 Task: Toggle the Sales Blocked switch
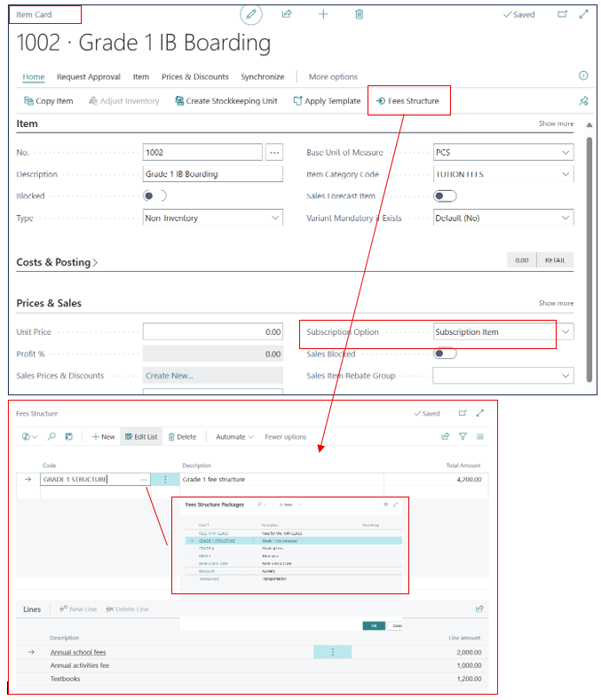pyautogui.click(x=445, y=354)
